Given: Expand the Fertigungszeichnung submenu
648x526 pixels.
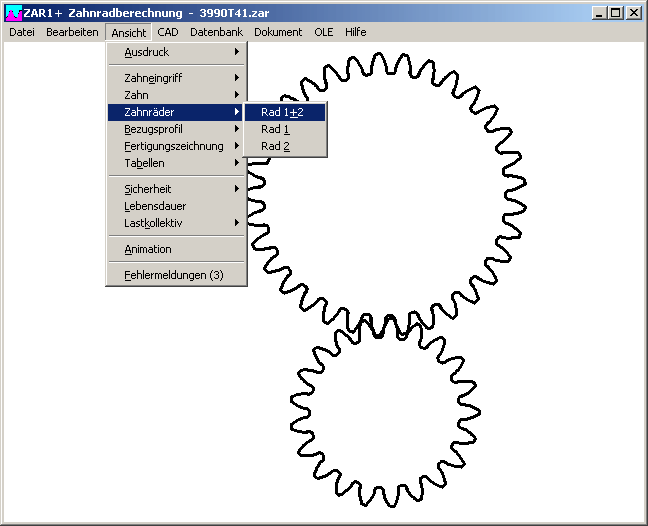Looking at the screenshot, I should tap(176, 146).
